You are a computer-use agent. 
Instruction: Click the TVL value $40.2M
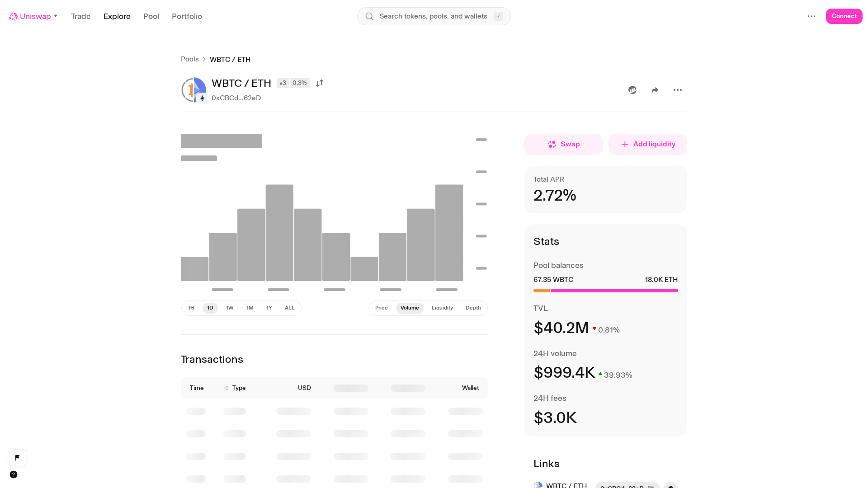561,328
